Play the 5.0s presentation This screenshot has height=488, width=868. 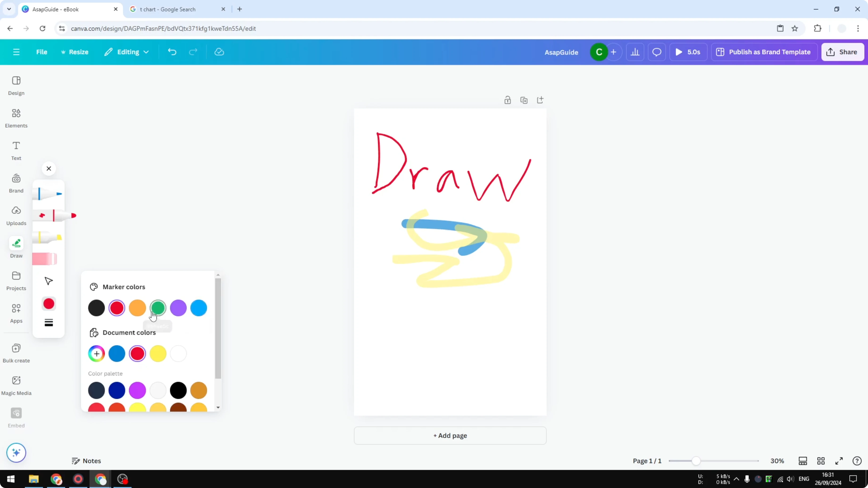pyautogui.click(x=688, y=52)
